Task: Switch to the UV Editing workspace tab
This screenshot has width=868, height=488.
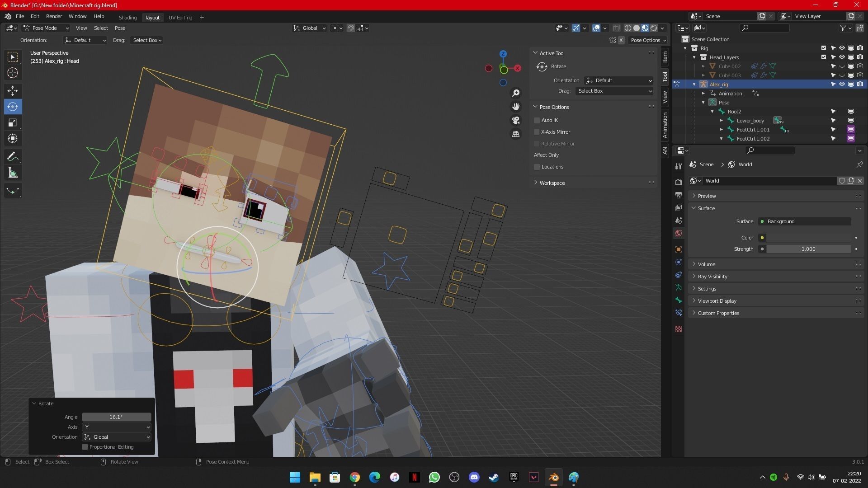Action: (x=180, y=18)
